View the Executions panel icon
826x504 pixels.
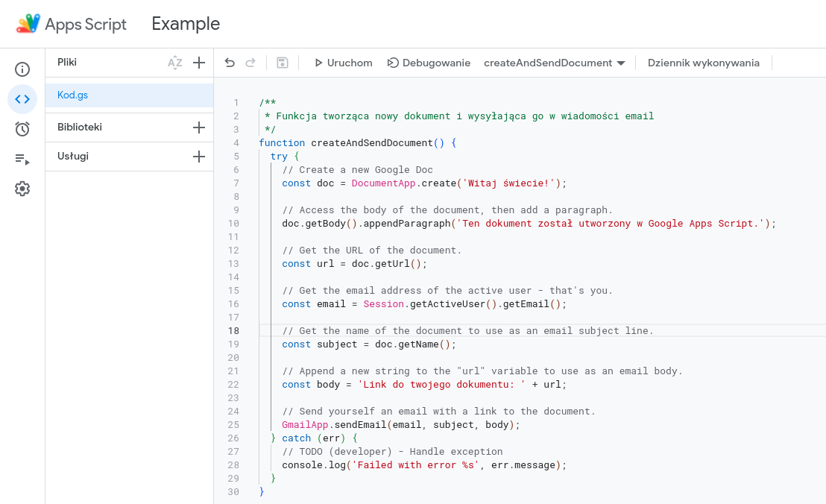[22, 159]
